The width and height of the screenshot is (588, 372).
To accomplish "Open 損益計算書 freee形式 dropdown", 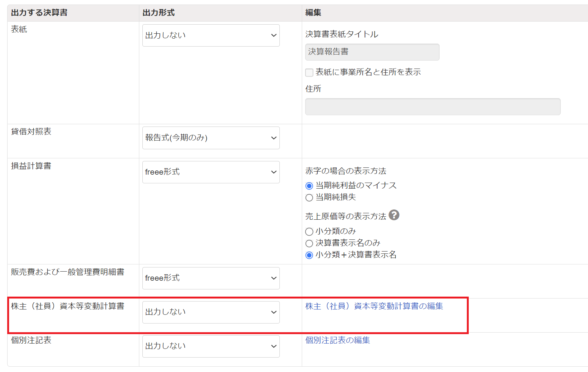I will point(211,172).
